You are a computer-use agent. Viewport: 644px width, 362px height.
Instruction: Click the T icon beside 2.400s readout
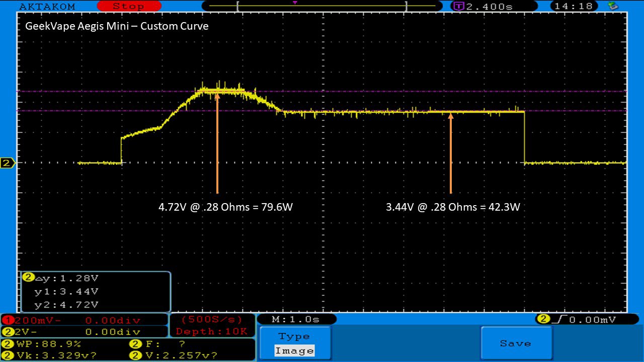pyautogui.click(x=458, y=7)
